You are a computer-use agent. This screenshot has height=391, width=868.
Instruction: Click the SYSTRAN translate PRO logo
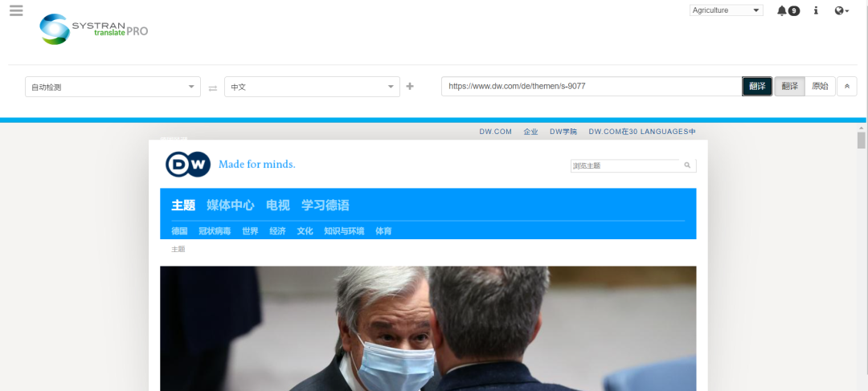[93, 29]
